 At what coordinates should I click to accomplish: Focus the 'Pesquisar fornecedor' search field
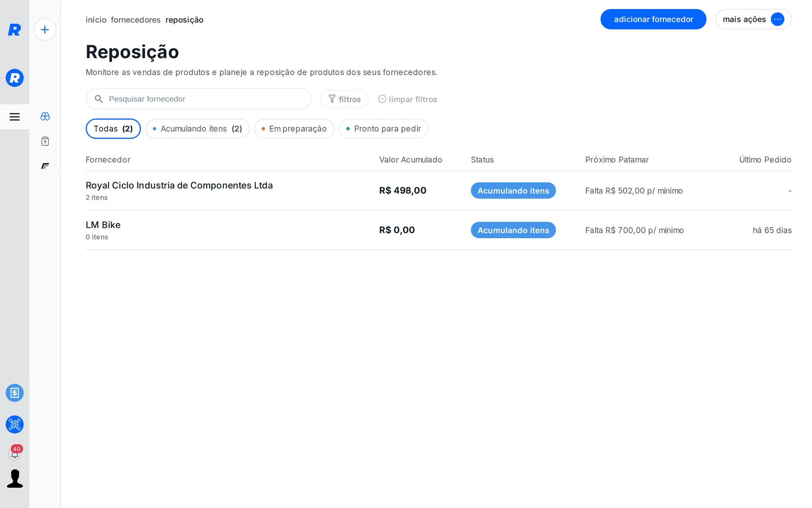(x=198, y=99)
